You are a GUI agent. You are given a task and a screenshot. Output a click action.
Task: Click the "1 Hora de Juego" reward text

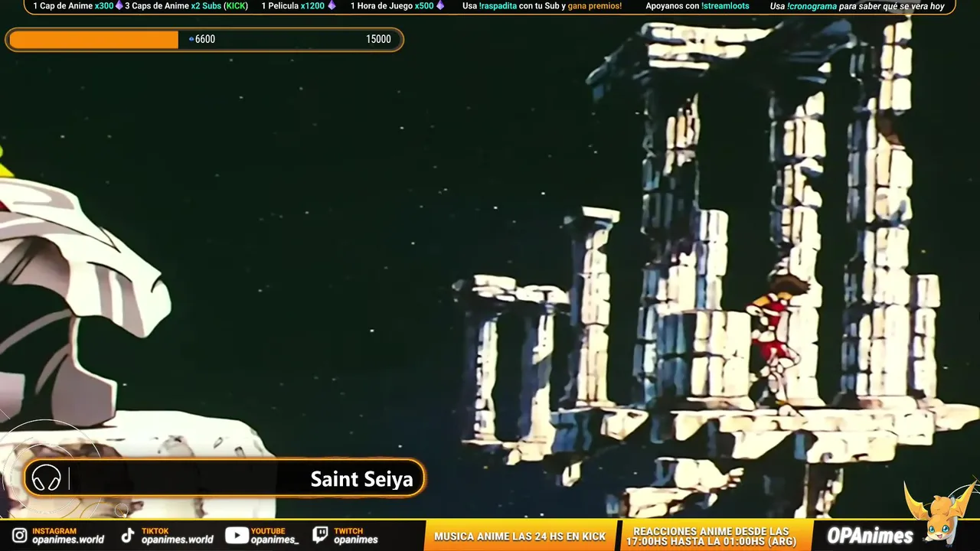(x=381, y=6)
